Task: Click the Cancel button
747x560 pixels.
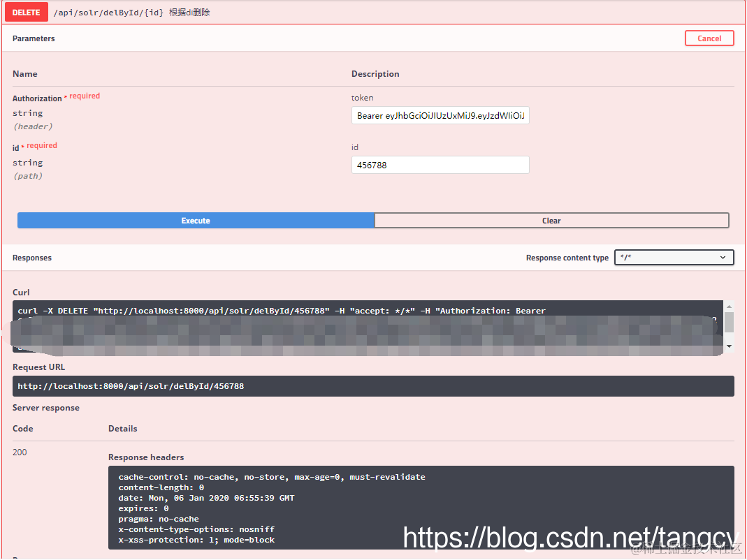Action: tap(709, 38)
